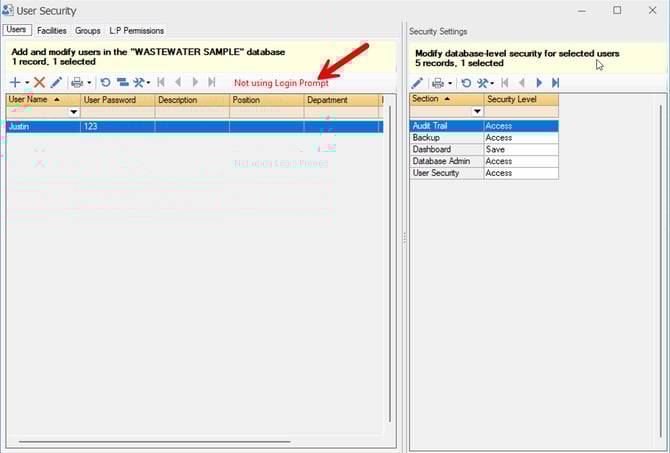Click the edit pencil icon in Users toolbar
This screenshot has width=670, height=453.
pos(56,82)
